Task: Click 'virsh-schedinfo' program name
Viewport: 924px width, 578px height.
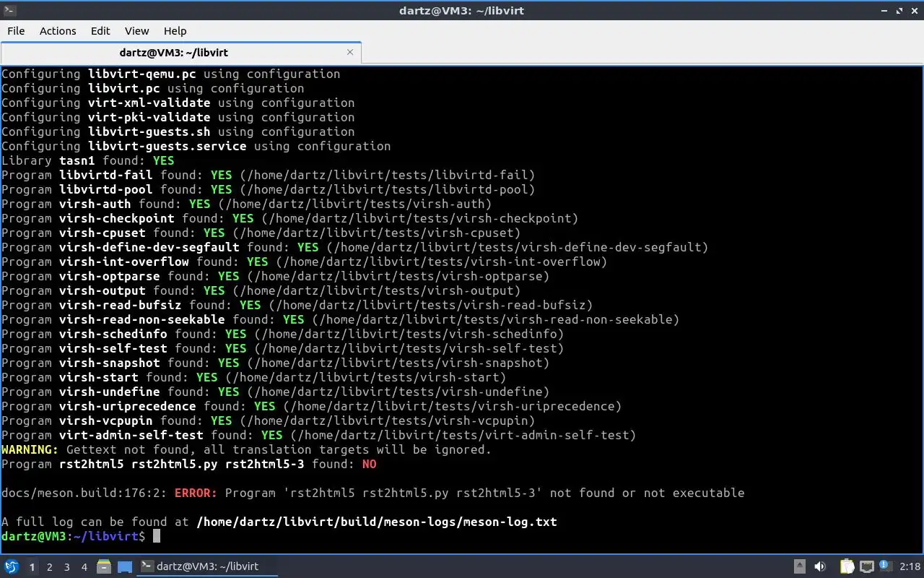Action: pyautogui.click(x=113, y=334)
